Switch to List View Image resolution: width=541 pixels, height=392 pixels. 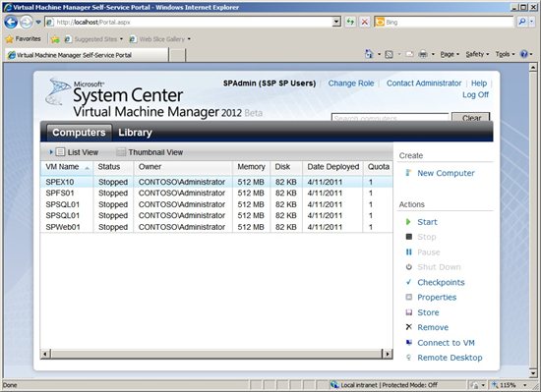[x=78, y=152]
